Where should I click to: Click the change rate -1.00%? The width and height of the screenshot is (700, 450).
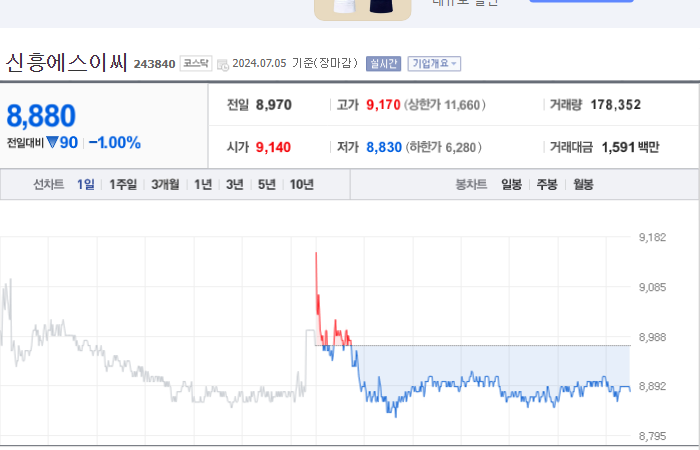click(115, 143)
